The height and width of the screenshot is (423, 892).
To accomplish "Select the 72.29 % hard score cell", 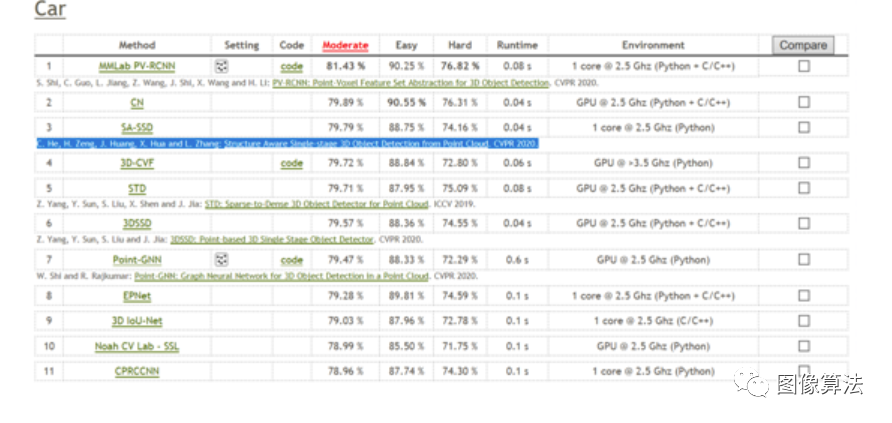I will click(460, 260).
